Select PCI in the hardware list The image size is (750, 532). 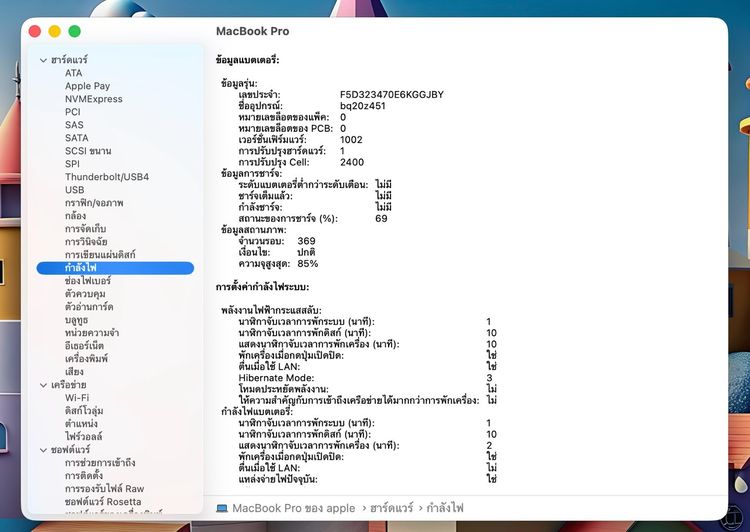click(x=73, y=112)
